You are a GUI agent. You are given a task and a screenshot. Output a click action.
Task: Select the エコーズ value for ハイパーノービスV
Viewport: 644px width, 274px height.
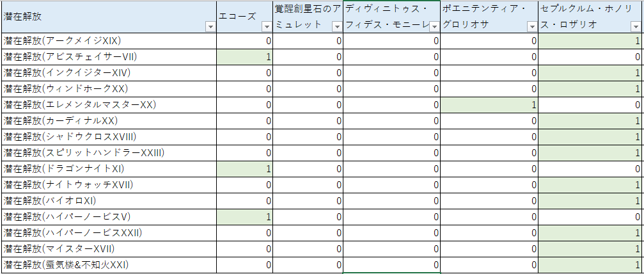(245, 217)
